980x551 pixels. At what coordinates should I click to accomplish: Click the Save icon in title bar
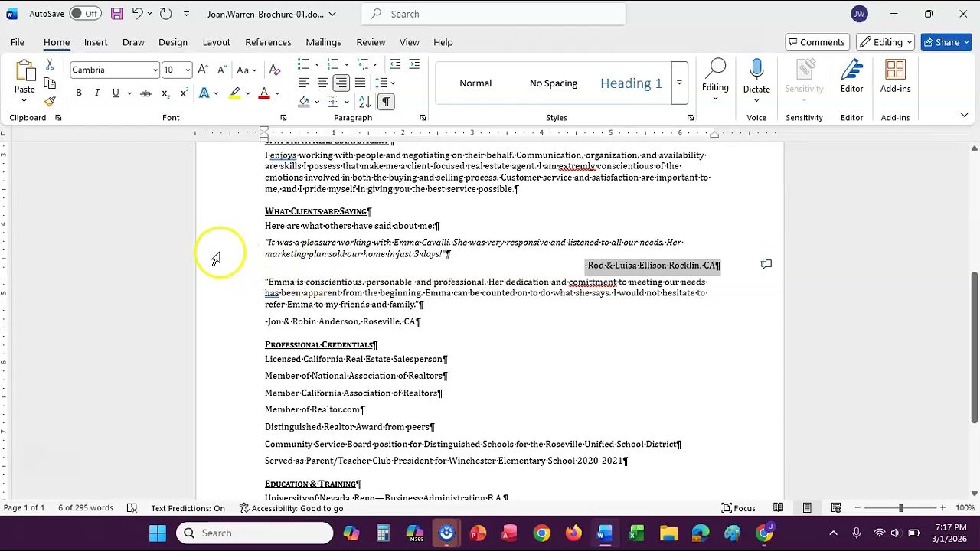click(116, 14)
